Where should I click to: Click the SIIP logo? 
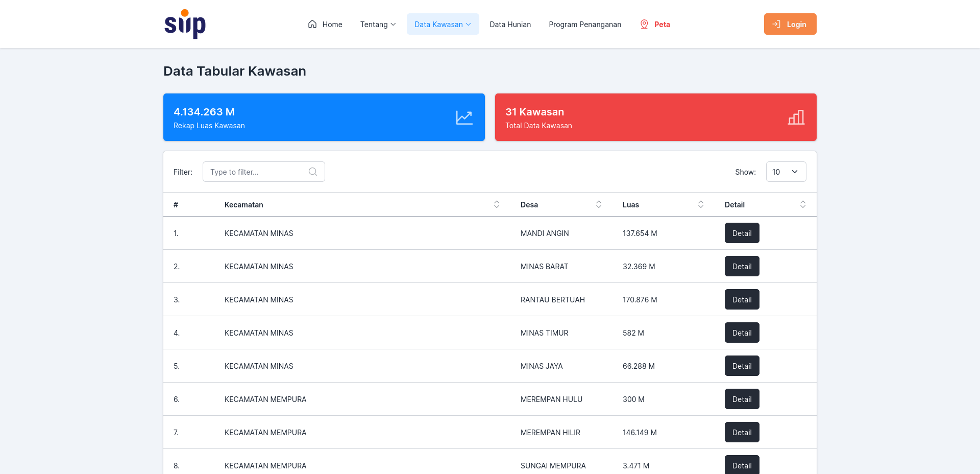(185, 24)
